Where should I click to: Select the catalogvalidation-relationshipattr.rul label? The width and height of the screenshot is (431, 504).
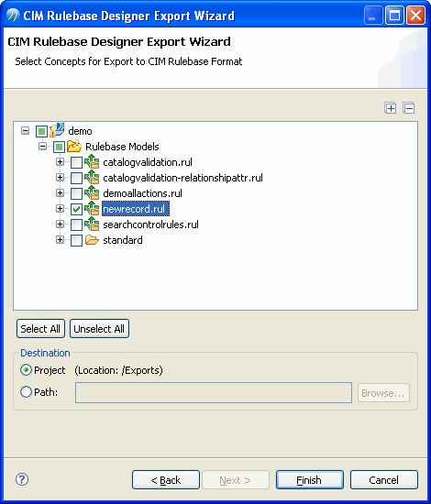[183, 178]
